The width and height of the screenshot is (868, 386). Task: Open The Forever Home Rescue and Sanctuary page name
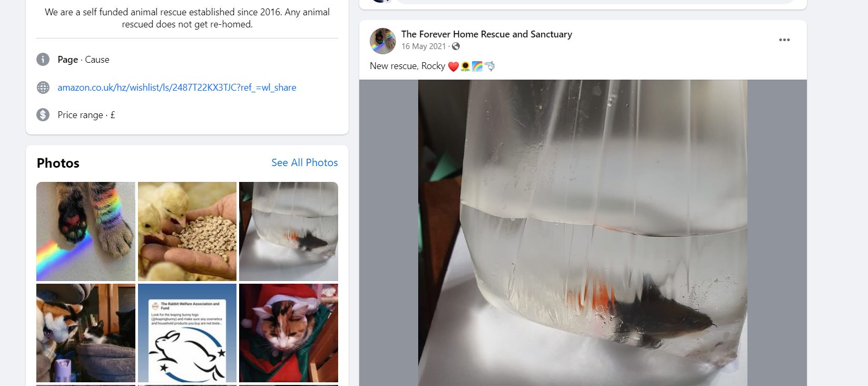click(487, 34)
